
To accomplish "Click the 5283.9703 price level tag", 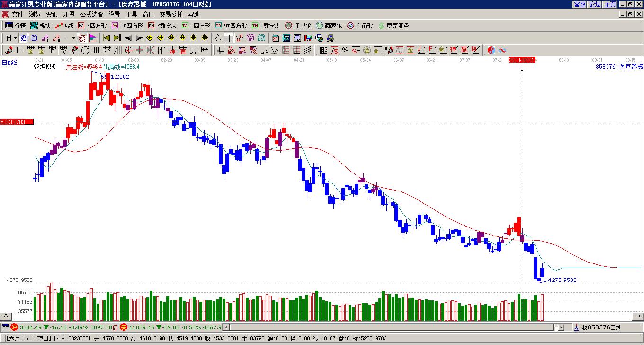I will pos(17,122).
